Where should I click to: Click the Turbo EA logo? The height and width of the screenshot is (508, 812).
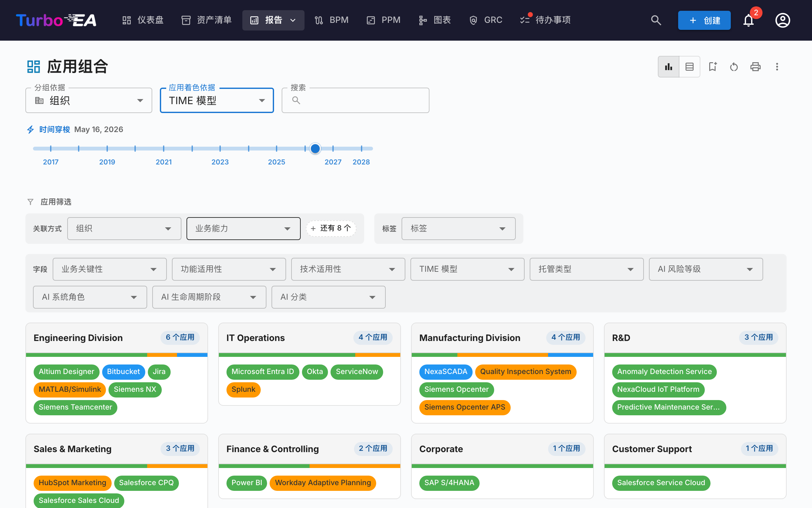pyautogui.click(x=56, y=20)
